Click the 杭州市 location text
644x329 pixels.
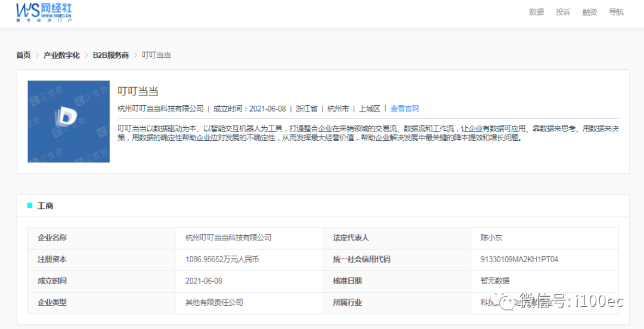[338, 109]
